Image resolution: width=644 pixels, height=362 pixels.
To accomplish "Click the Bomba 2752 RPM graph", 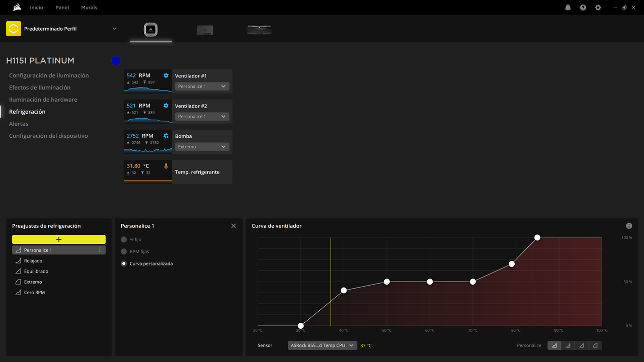I will tap(148, 150).
